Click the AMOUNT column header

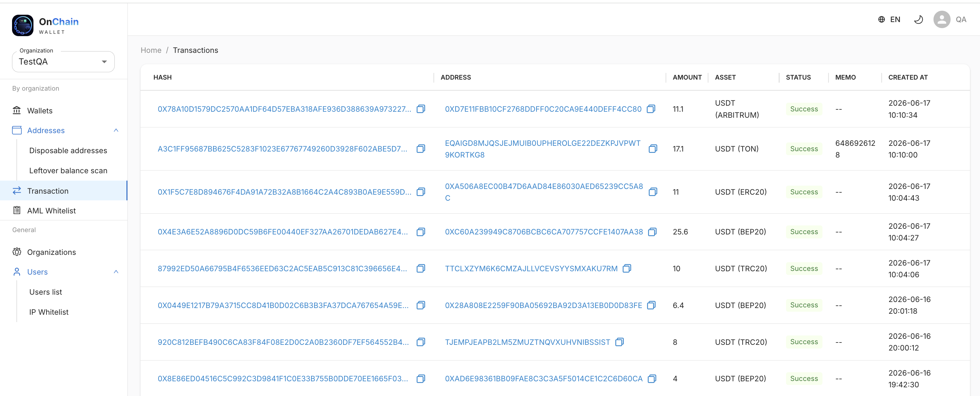(x=687, y=77)
